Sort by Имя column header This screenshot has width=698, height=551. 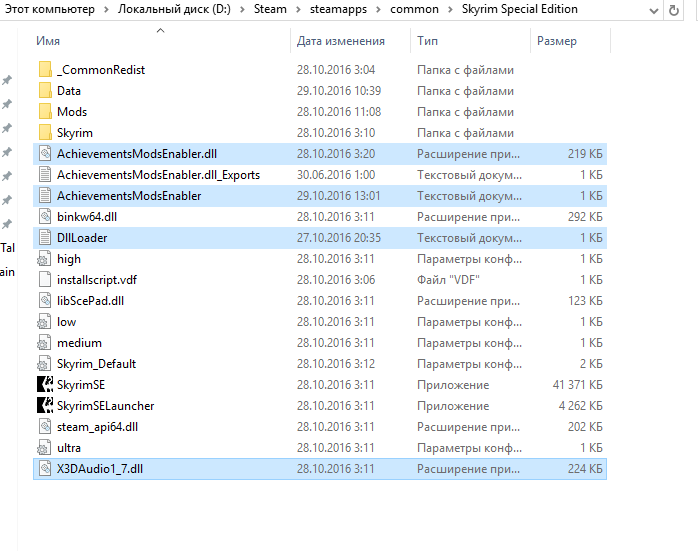[x=48, y=41]
